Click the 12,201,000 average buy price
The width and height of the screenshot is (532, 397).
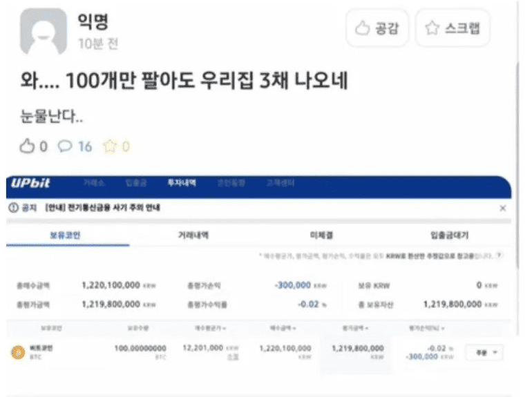203,348
